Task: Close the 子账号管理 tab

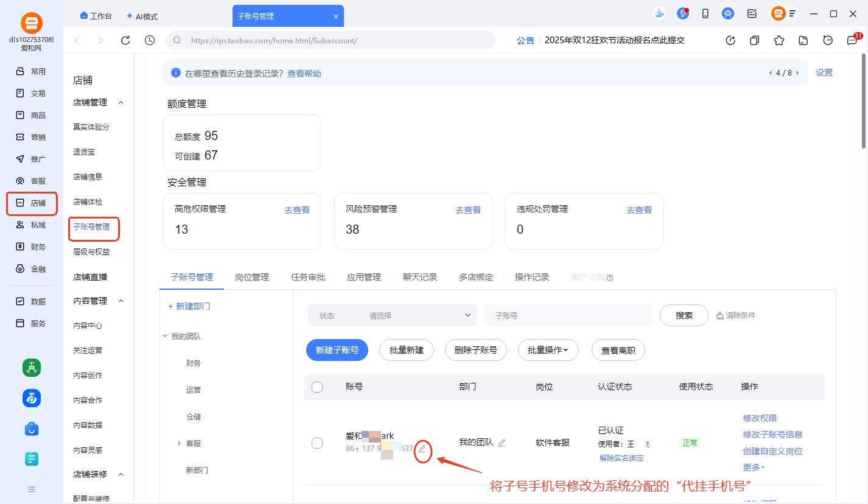Action: [x=335, y=16]
